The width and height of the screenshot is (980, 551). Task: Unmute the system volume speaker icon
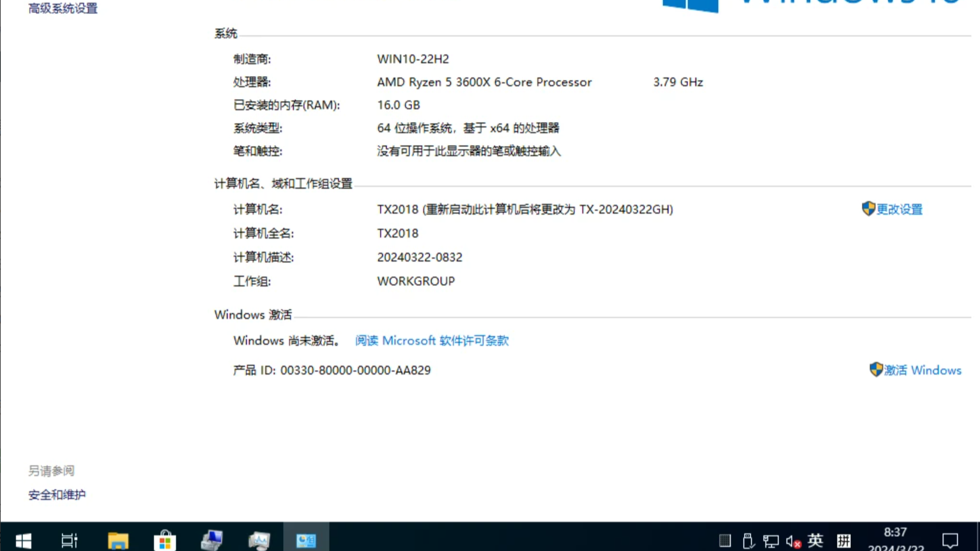[792, 540]
